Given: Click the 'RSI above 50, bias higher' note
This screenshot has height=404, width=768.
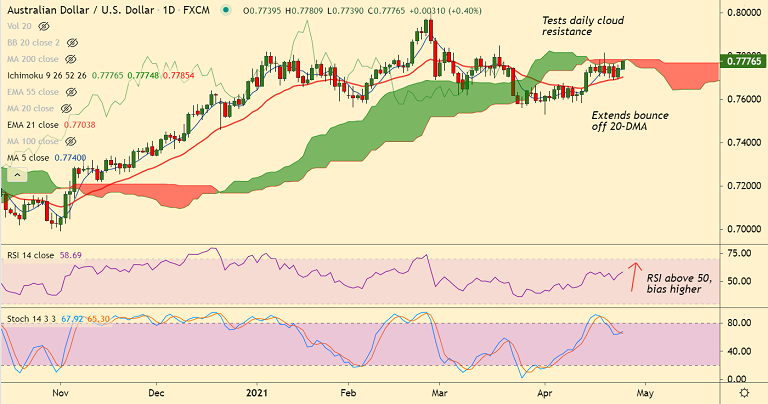Looking at the screenshot, I should 679,284.
